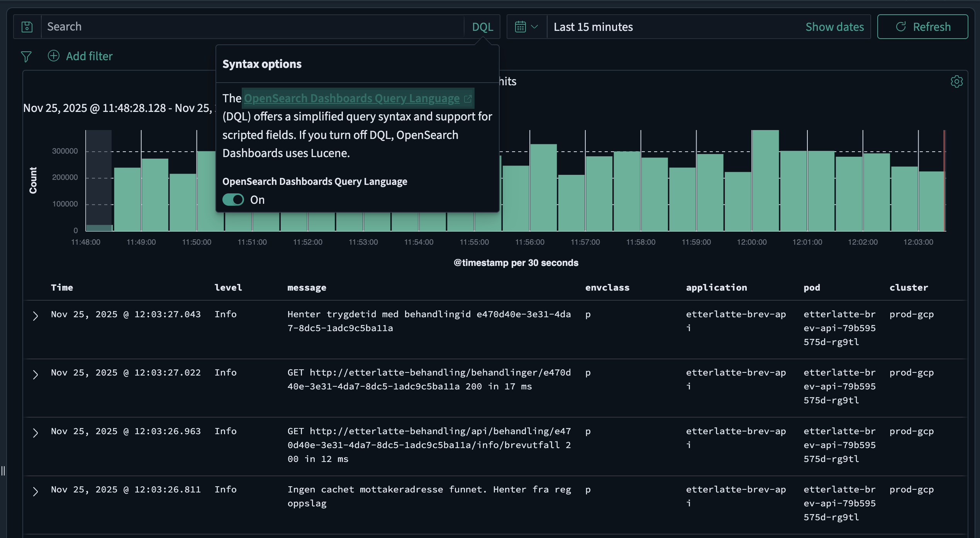Open histogram settings via the gear icon
Viewport: 980px width, 538px height.
957,81
